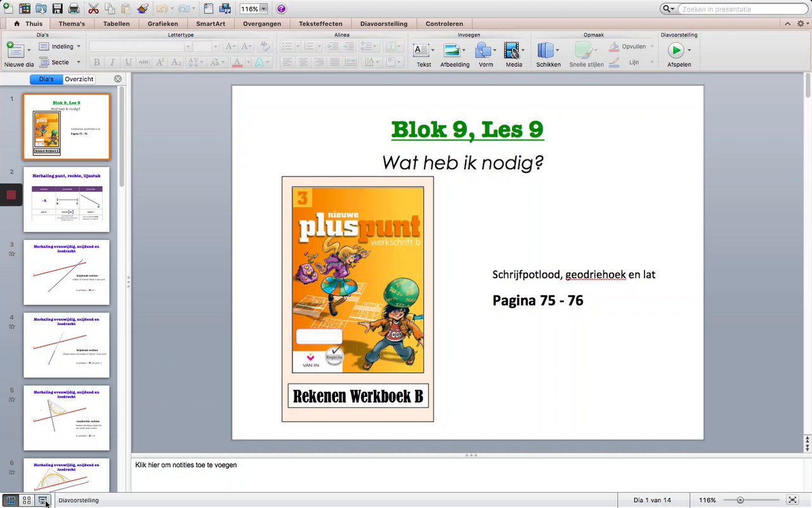Create a new presentation from the toolbar
Screen dimensions: 812x508
[8, 9]
